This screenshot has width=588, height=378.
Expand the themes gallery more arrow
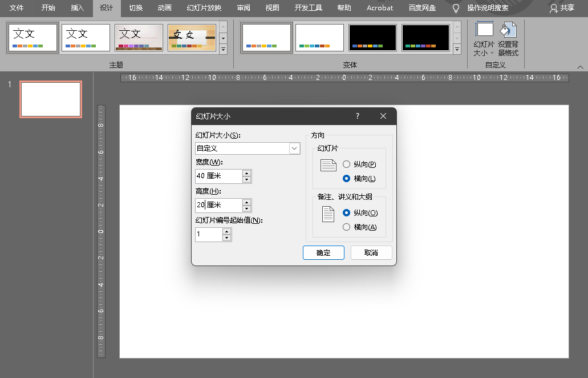pos(223,49)
